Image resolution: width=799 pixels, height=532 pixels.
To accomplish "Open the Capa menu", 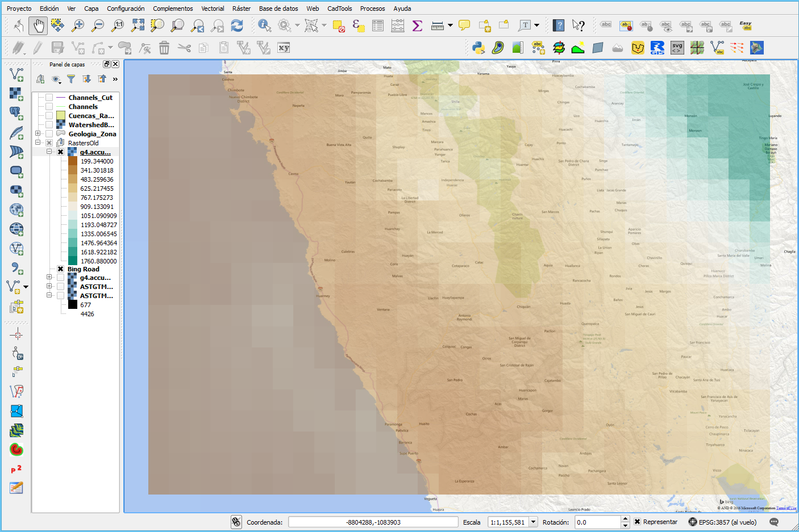I will pos(91,9).
